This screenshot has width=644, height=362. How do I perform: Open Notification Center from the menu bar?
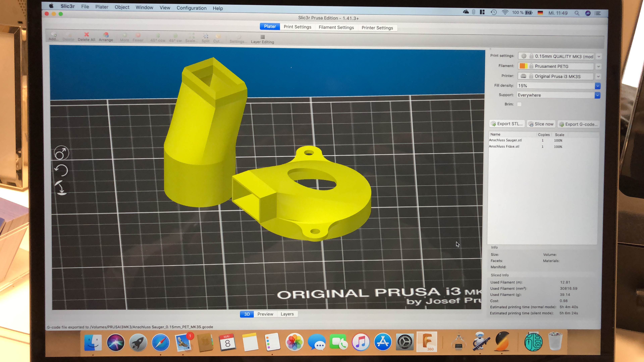(598, 13)
